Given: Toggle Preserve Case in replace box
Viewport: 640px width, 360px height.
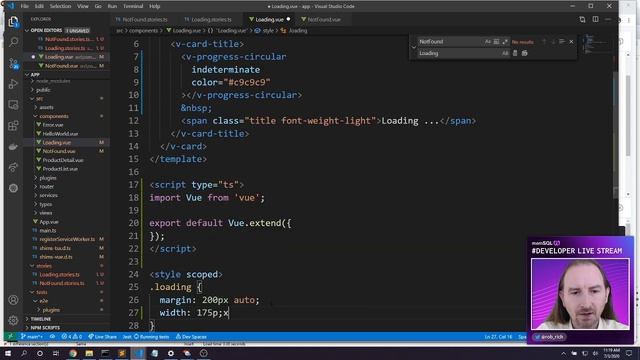Looking at the screenshot, I should point(505,53).
